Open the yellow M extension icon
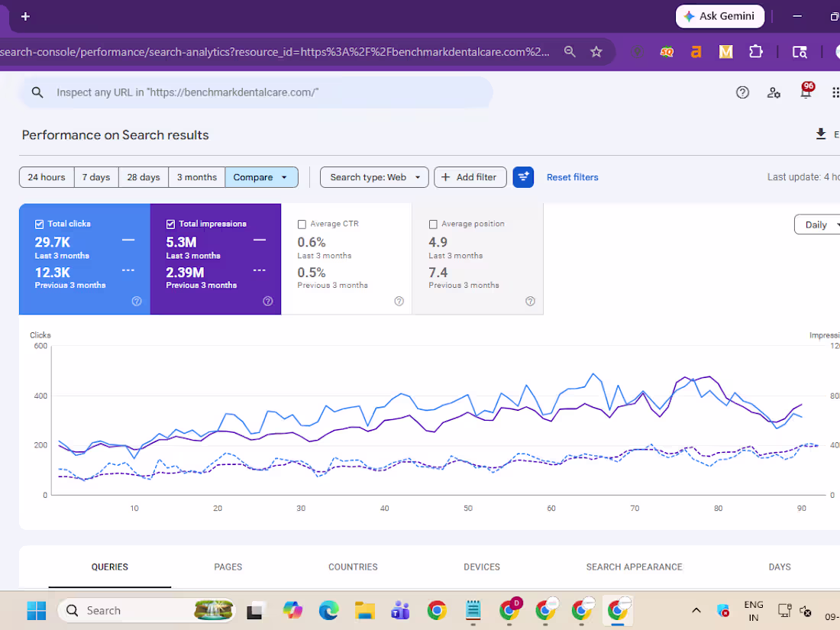 [x=726, y=52]
